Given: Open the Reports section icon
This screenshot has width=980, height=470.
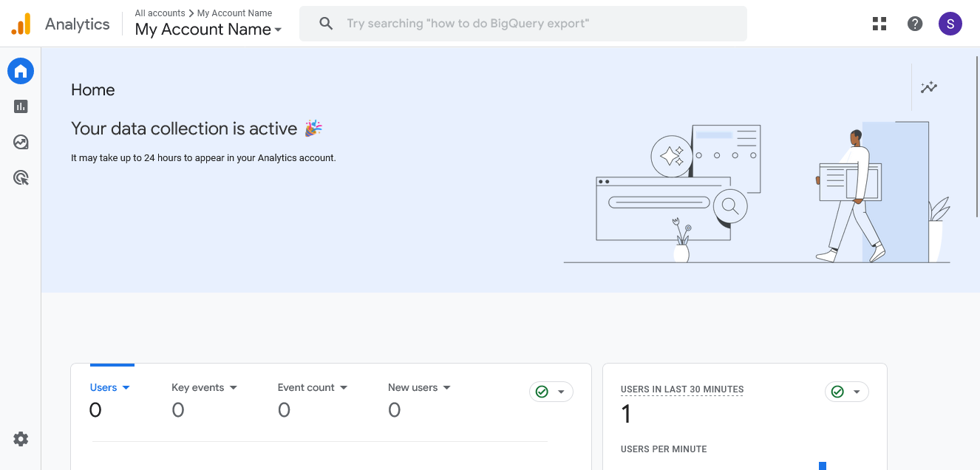Looking at the screenshot, I should pyautogui.click(x=20, y=106).
